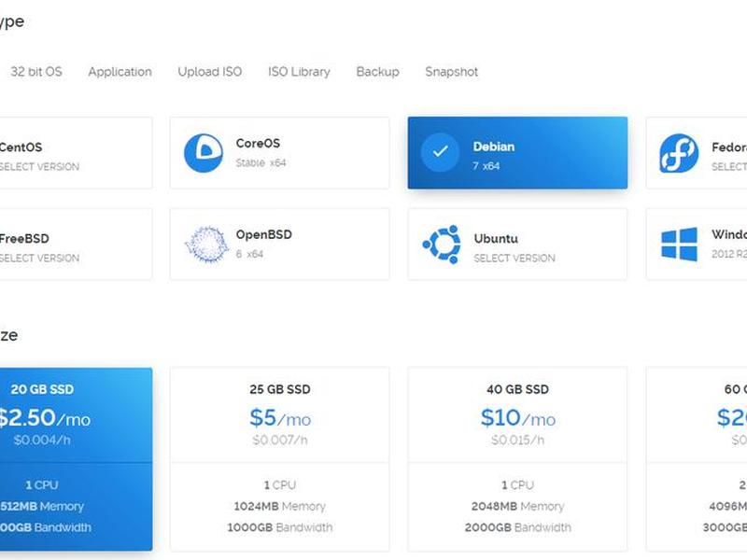Select the 25 GB SSD $5/mo plan
Screen dimensions: 747x560
point(279,459)
